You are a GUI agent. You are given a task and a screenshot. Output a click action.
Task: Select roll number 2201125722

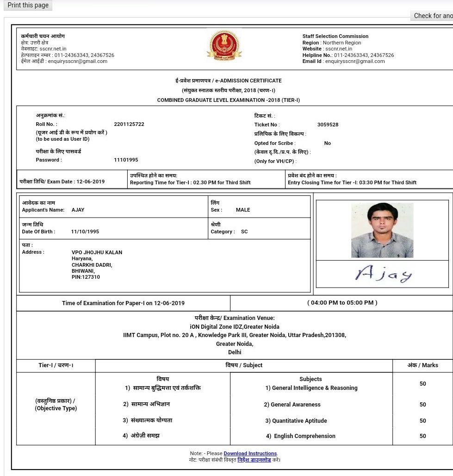click(x=129, y=124)
